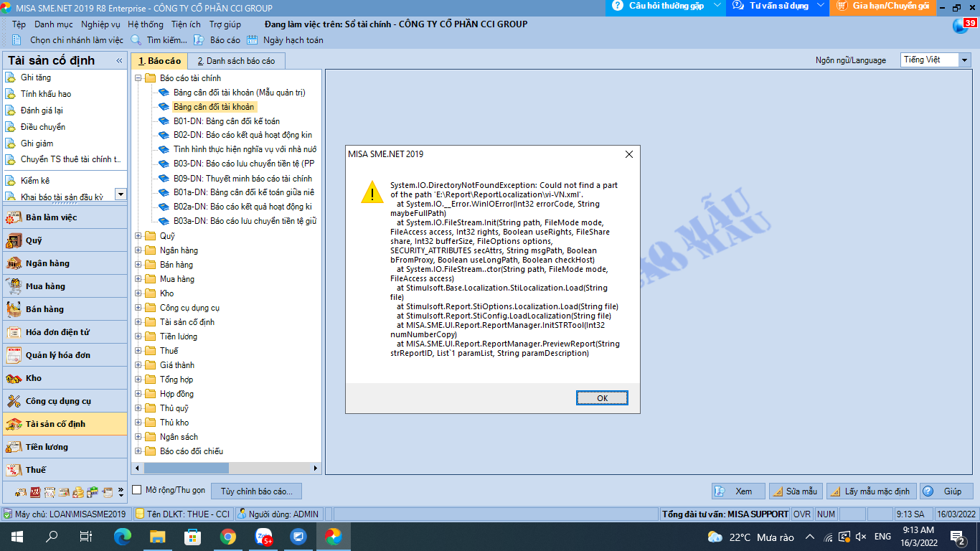The image size is (980, 551).
Task: Collapse the Báo cáo tài chính folder
Action: (x=138, y=78)
